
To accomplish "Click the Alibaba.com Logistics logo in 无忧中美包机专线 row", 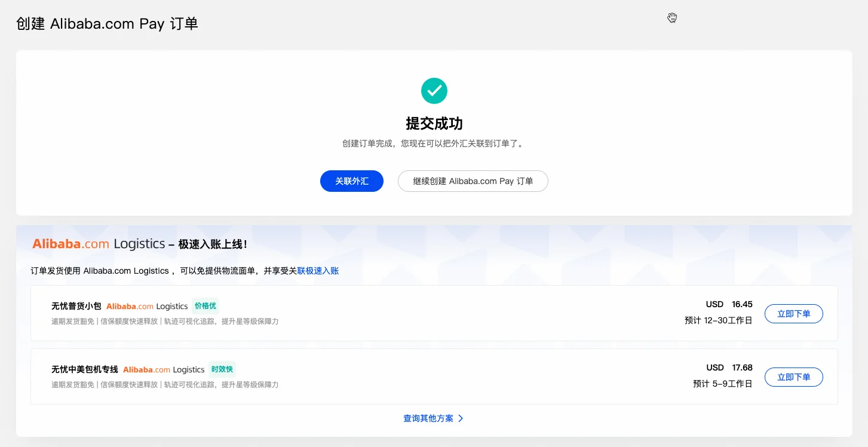I will click(164, 369).
